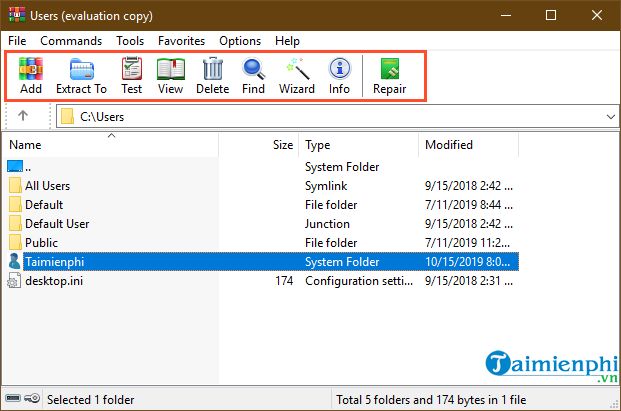Click the key icon in status bar
Viewport: 621px width, 411px height.
32,398
